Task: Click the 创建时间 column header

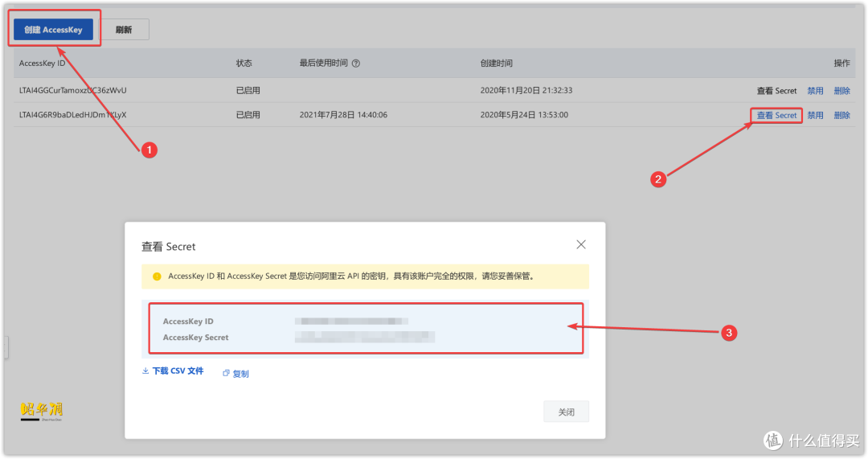Action: [x=496, y=64]
